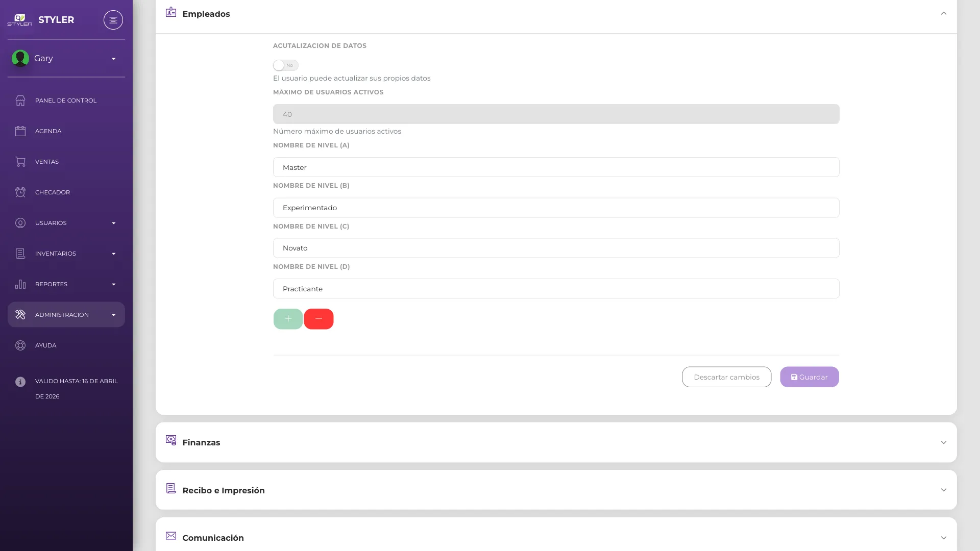Click the Comunicación section title
The height and width of the screenshot is (551, 980).
point(213,538)
